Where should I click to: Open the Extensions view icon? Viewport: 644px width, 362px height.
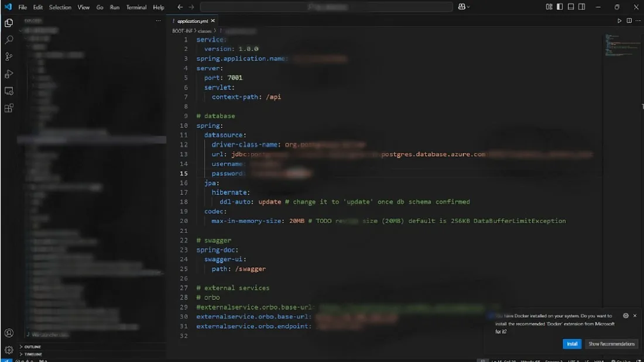(x=8, y=108)
